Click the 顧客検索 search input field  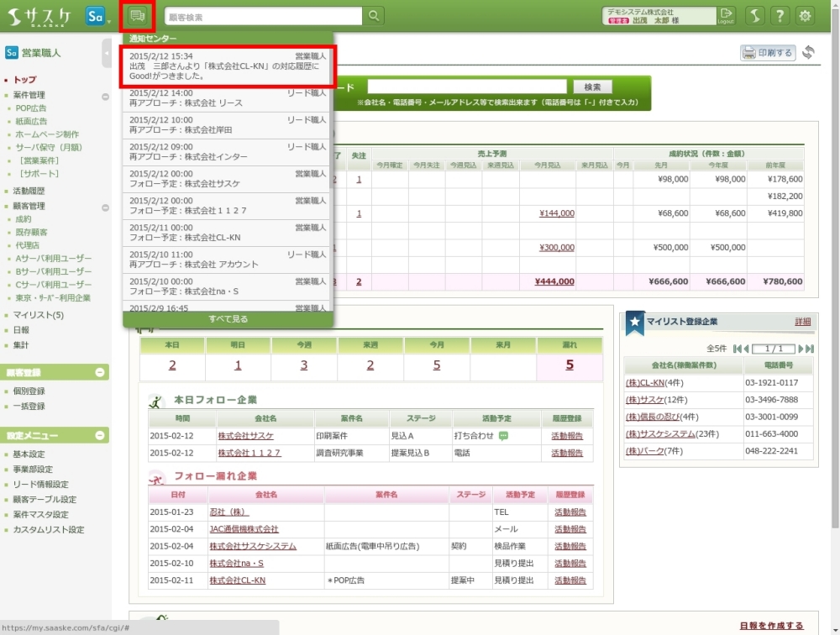pos(263,16)
